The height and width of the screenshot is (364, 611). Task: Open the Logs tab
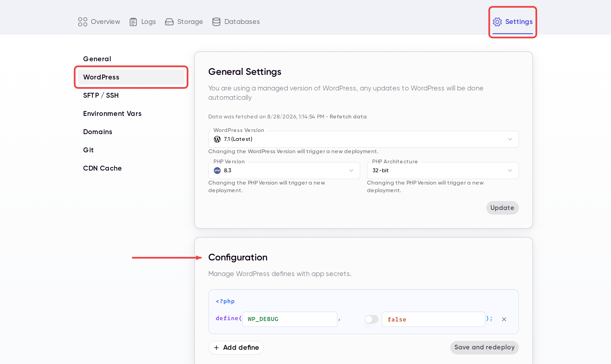click(x=143, y=22)
